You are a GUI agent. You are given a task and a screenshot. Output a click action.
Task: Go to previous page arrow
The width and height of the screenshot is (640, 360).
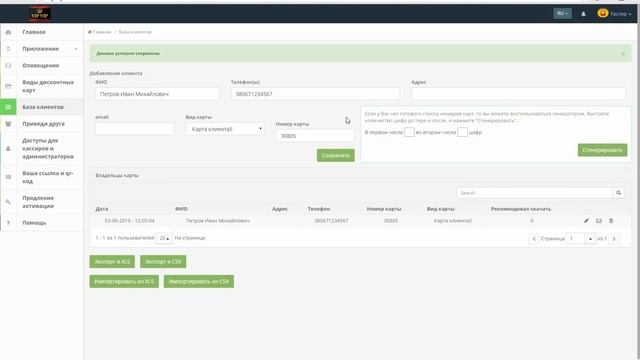534,238
